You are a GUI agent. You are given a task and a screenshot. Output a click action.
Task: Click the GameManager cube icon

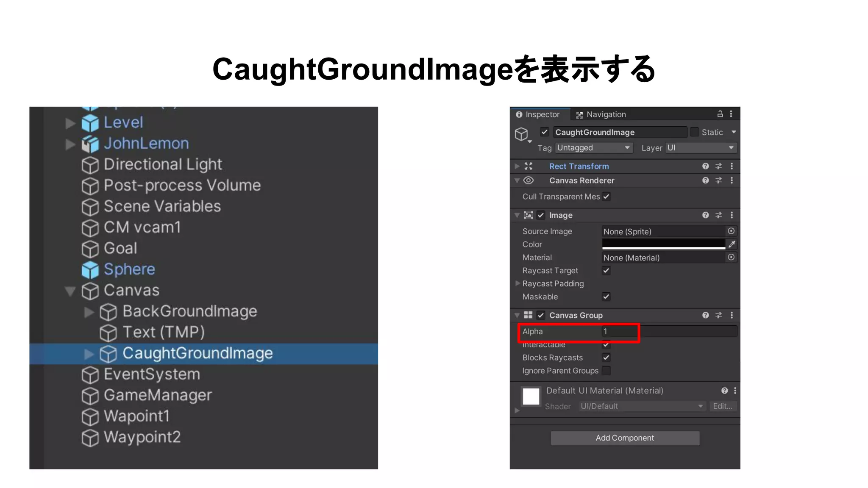pos(90,396)
